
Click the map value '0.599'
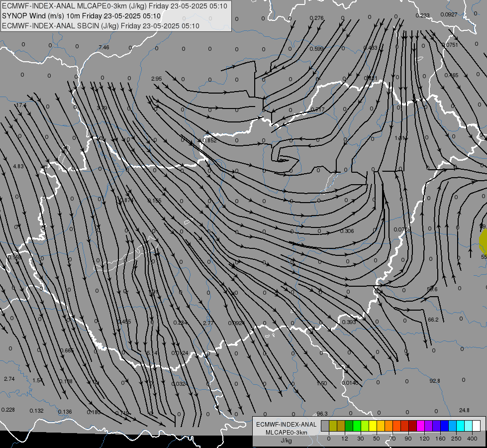pyautogui.click(x=316, y=49)
